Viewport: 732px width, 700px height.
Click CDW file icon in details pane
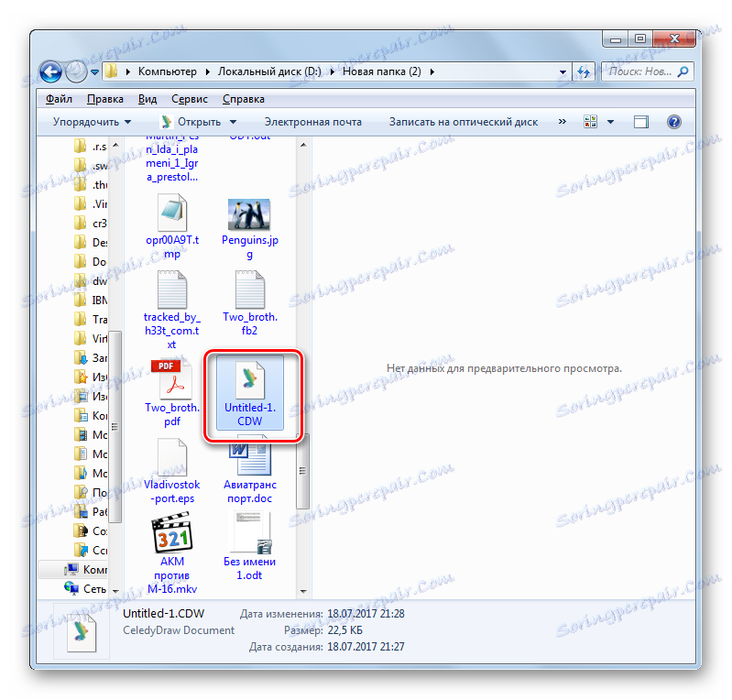coord(82,633)
